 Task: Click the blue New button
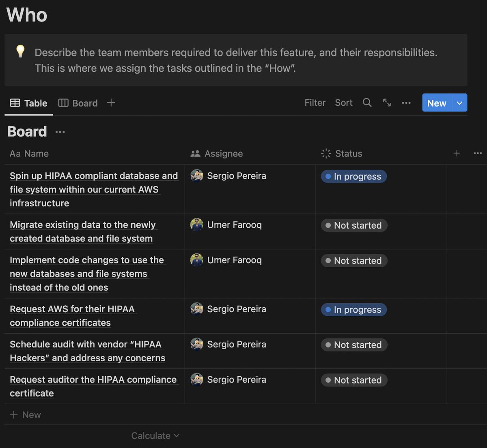(437, 103)
